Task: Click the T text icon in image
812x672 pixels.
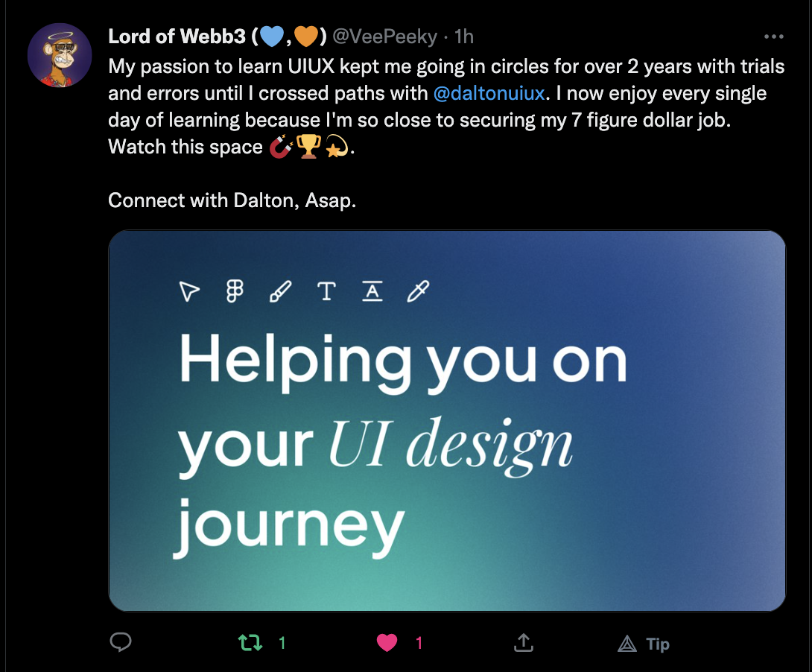Action: click(326, 291)
